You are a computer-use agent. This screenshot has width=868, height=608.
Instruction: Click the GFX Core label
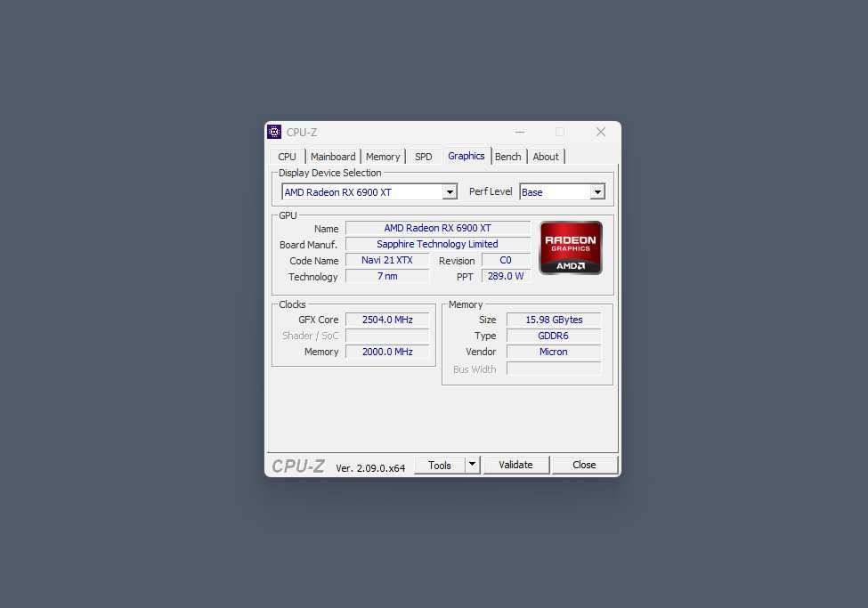pos(319,320)
